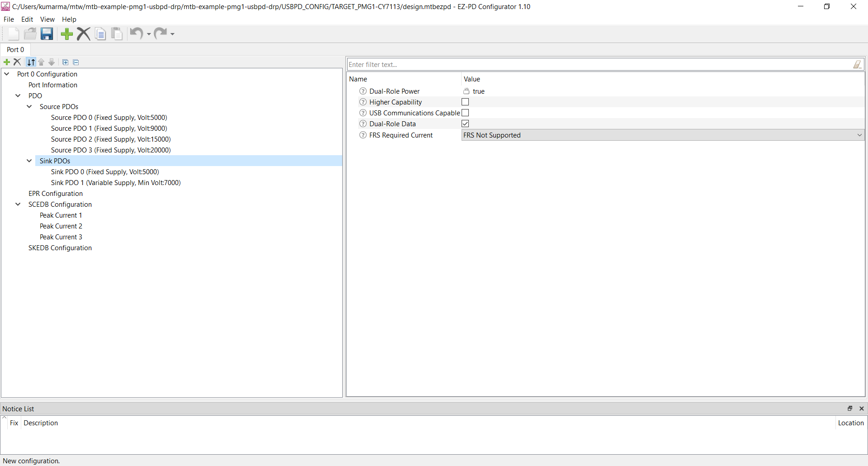Click the move up arrow icon above tree
This screenshot has width=868, height=466.
click(x=41, y=62)
